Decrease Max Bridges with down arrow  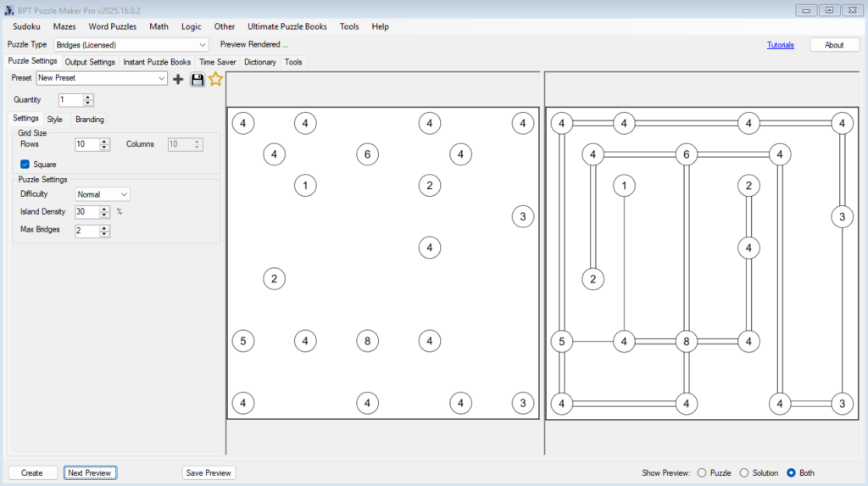(x=105, y=234)
